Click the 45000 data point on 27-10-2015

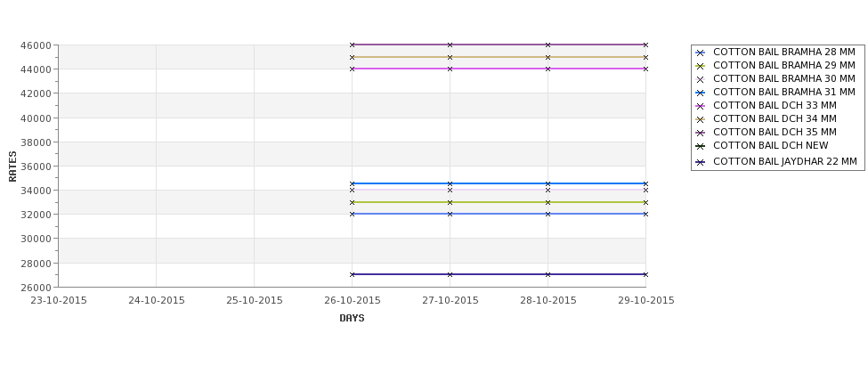tap(450, 57)
